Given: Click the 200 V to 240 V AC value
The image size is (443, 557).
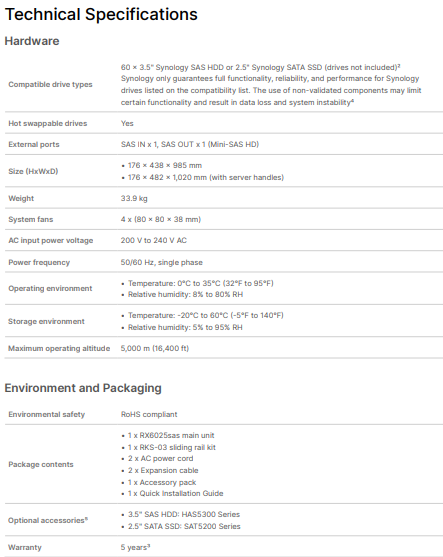Looking at the screenshot, I should 153,240.
